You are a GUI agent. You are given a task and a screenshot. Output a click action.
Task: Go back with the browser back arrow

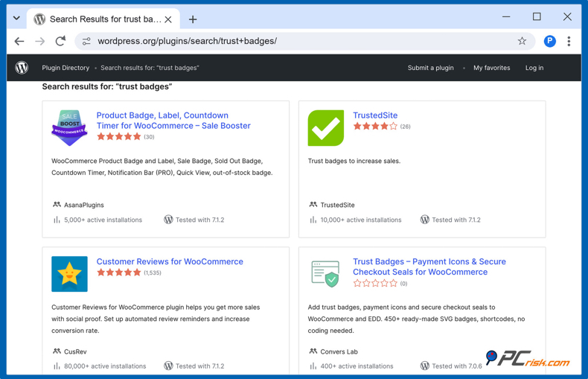pos(19,41)
